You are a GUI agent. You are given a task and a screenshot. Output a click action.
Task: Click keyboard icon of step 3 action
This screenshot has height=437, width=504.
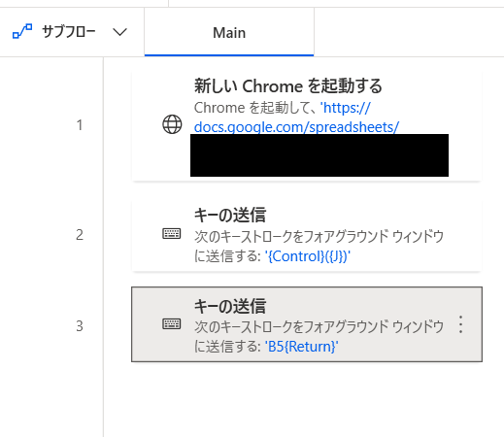[172, 324]
